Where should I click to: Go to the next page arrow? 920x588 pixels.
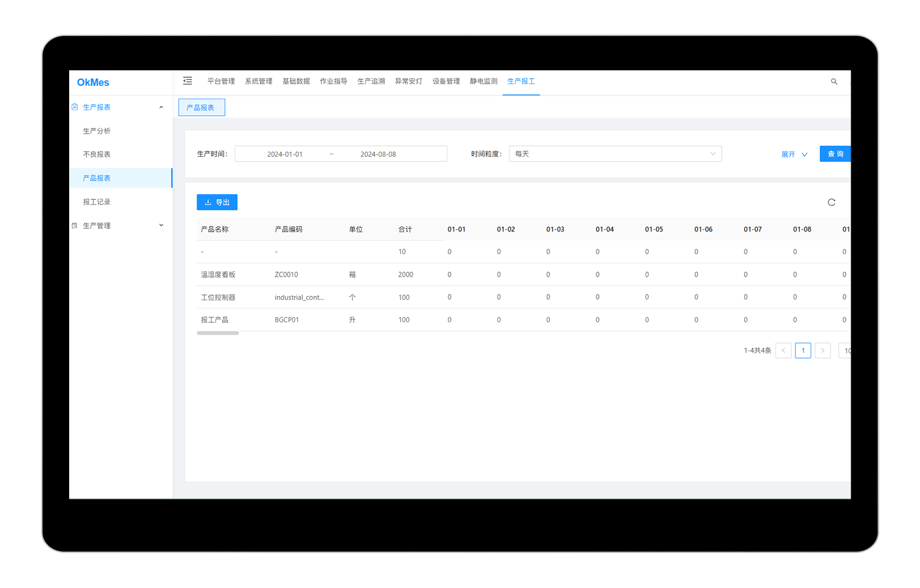823,350
